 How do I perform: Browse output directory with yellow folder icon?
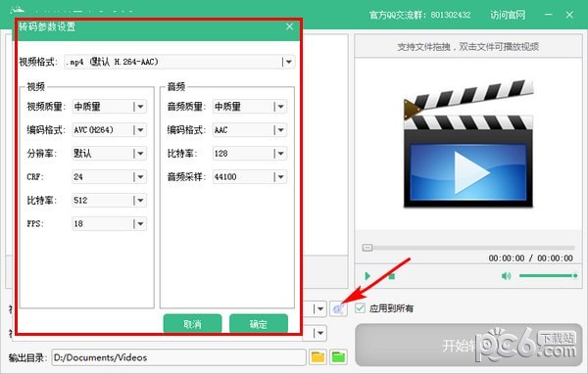click(x=318, y=357)
